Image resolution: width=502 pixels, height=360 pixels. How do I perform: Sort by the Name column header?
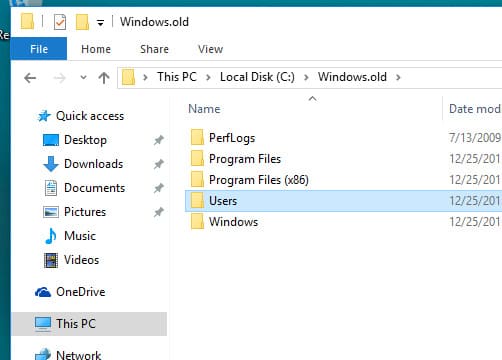[204, 109]
